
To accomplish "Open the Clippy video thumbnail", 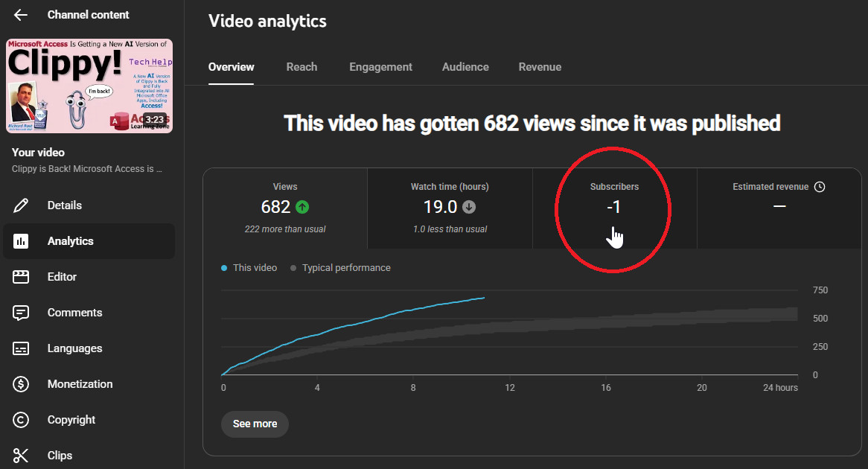I will click(89, 86).
